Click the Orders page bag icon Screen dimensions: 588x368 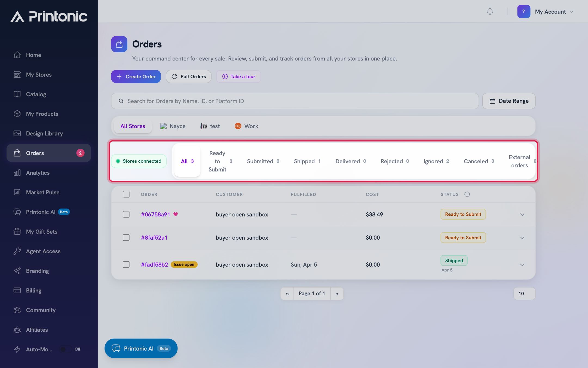pos(119,44)
